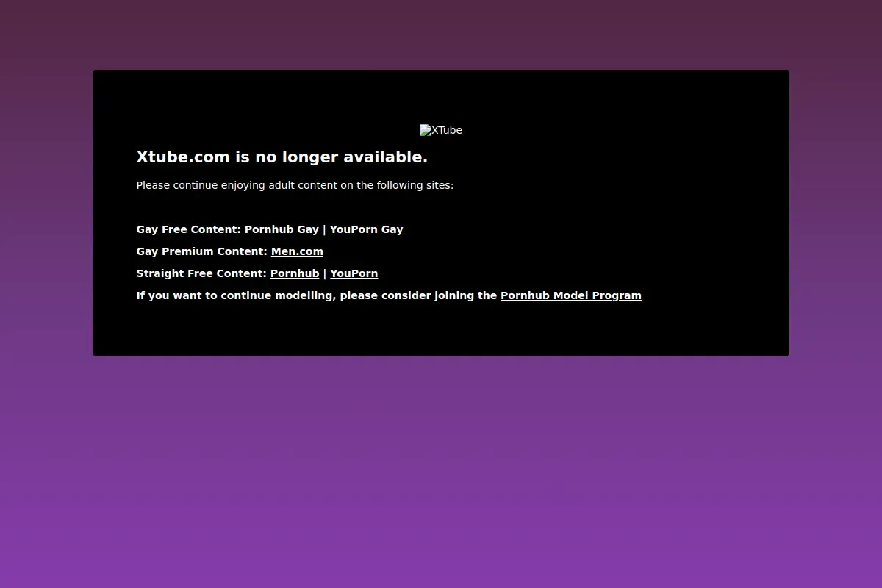Click 'If you want to continue modelling' text

(x=317, y=295)
